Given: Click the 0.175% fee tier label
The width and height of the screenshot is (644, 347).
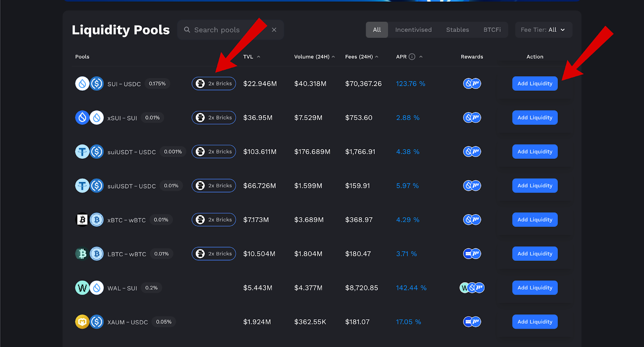Looking at the screenshot, I should (157, 83).
